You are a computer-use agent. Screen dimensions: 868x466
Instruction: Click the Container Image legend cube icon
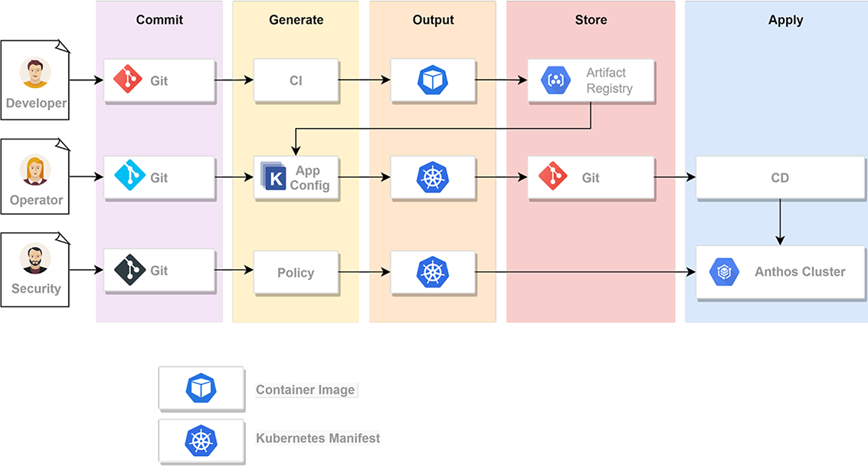tap(201, 388)
